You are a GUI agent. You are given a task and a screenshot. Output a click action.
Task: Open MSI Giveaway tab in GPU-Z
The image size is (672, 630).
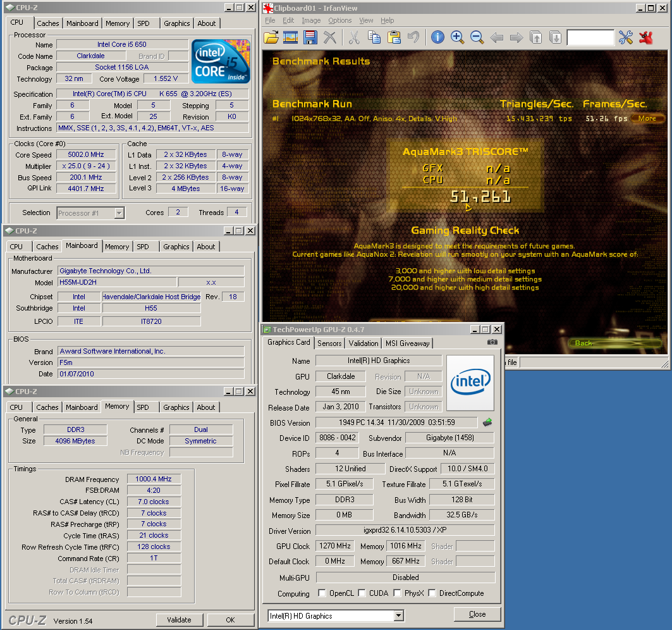[x=408, y=343]
